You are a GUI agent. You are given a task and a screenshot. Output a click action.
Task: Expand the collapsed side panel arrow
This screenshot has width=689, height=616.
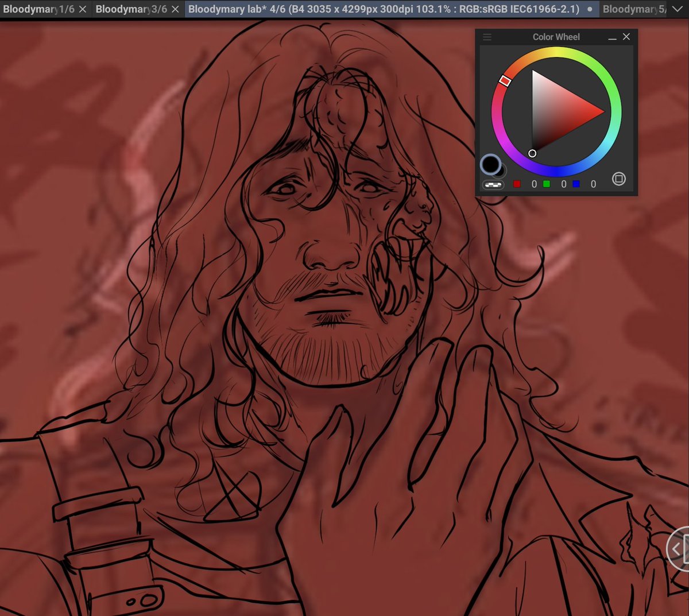click(x=678, y=549)
